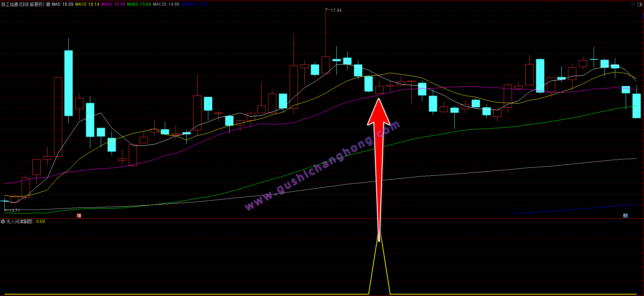Click the 无人问津副图 indicator name
644x296 pixels.
pos(19,221)
